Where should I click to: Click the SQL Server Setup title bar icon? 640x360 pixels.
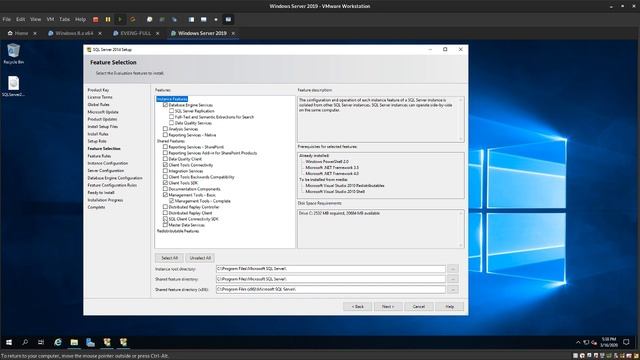pos(89,49)
